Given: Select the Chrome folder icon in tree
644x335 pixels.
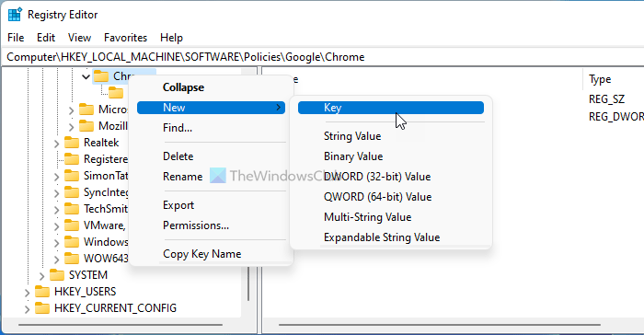Looking at the screenshot, I should (x=101, y=76).
